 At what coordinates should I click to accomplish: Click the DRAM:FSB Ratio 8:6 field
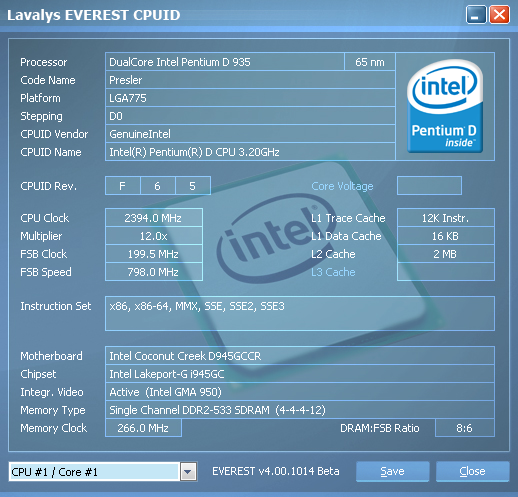click(x=465, y=428)
